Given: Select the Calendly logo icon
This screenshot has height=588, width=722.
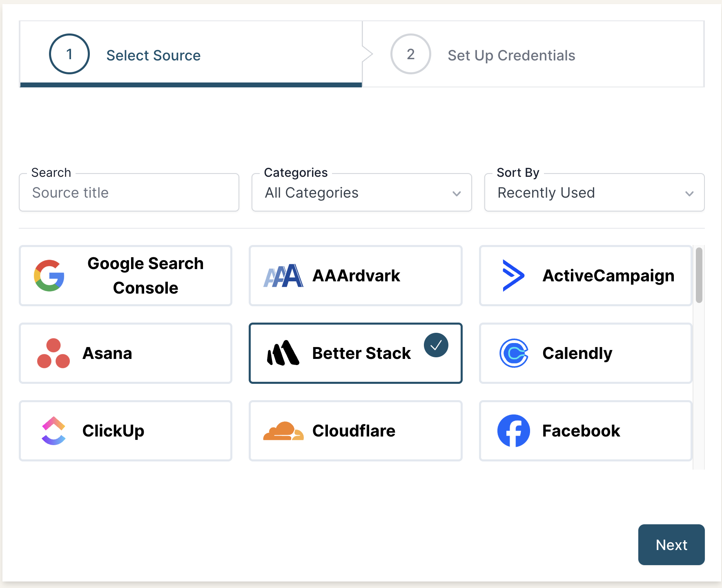Looking at the screenshot, I should point(515,353).
